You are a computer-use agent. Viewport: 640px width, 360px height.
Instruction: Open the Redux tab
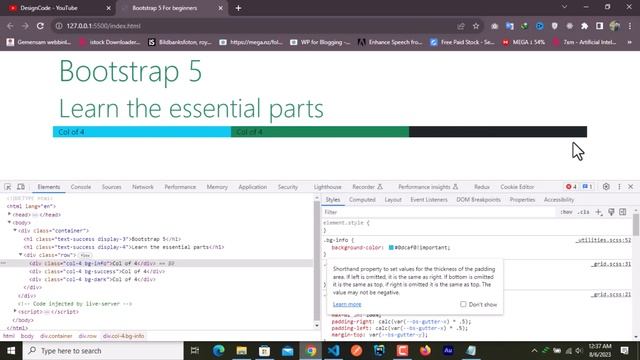pos(482,187)
